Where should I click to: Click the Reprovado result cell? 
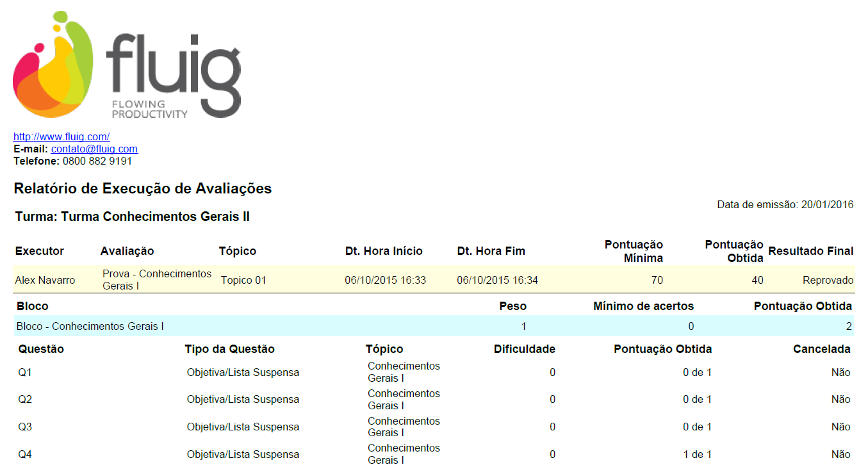pos(828,280)
